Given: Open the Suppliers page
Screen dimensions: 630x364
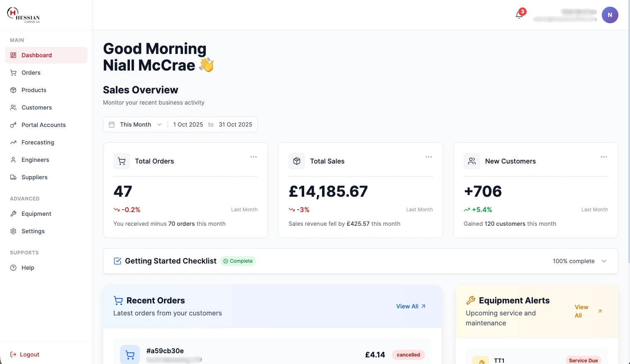Looking at the screenshot, I should 34,177.
